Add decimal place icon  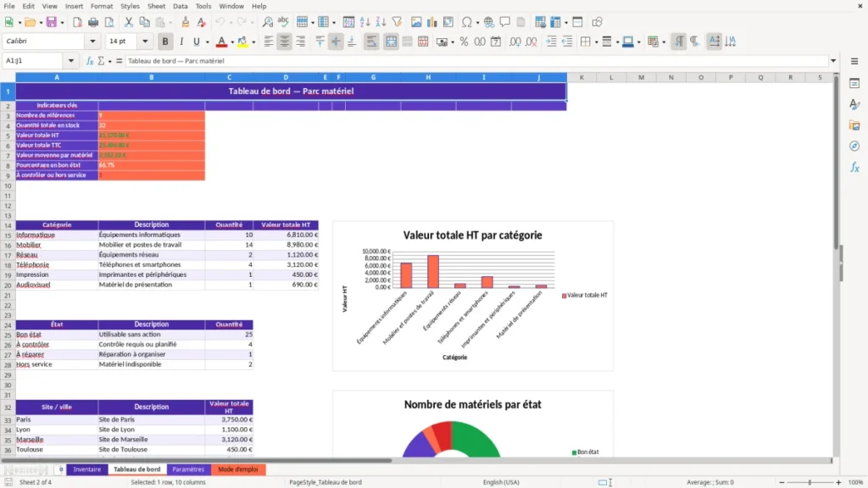(515, 42)
